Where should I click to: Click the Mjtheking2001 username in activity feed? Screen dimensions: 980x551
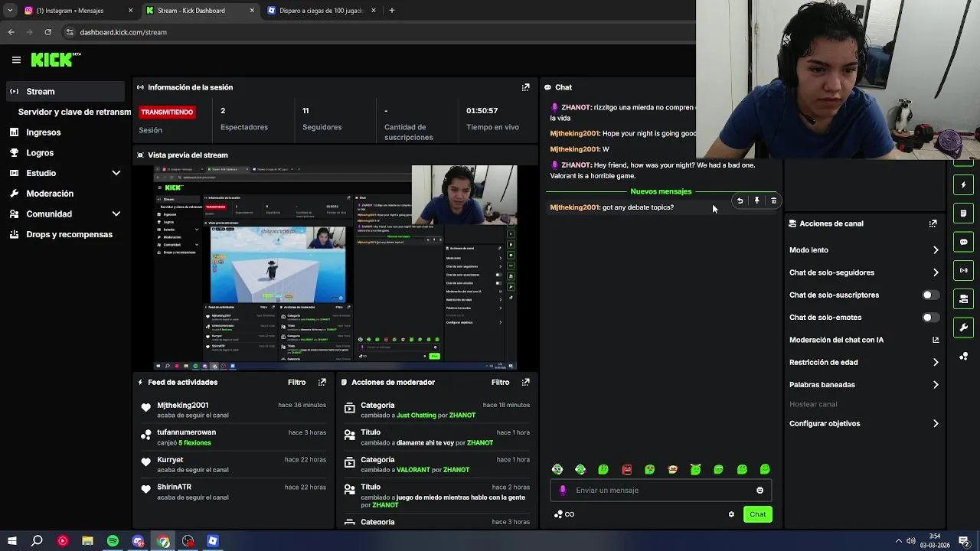[182, 405]
